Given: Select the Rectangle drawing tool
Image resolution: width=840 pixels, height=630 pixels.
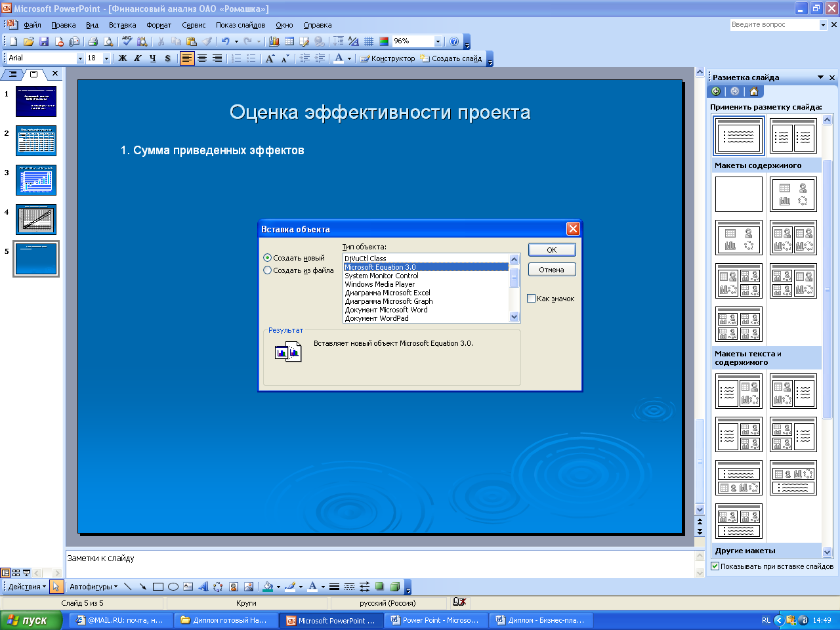Looking at the screenshot, I should pyautogui.click(x=158, y=587).
